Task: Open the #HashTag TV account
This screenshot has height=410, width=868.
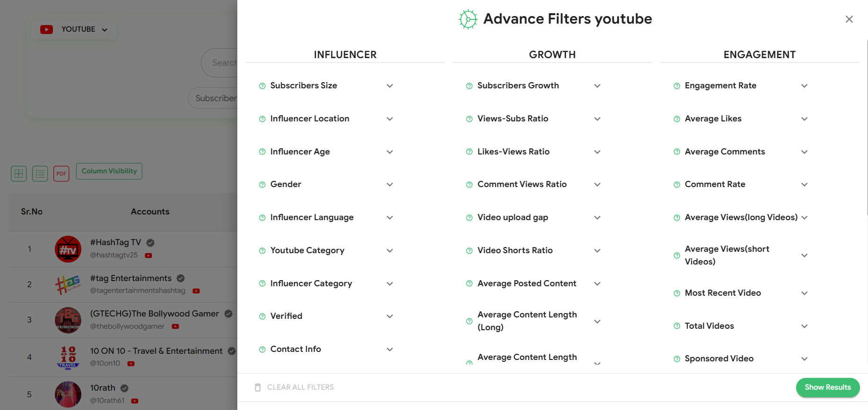Action: [x=115, y=242]
